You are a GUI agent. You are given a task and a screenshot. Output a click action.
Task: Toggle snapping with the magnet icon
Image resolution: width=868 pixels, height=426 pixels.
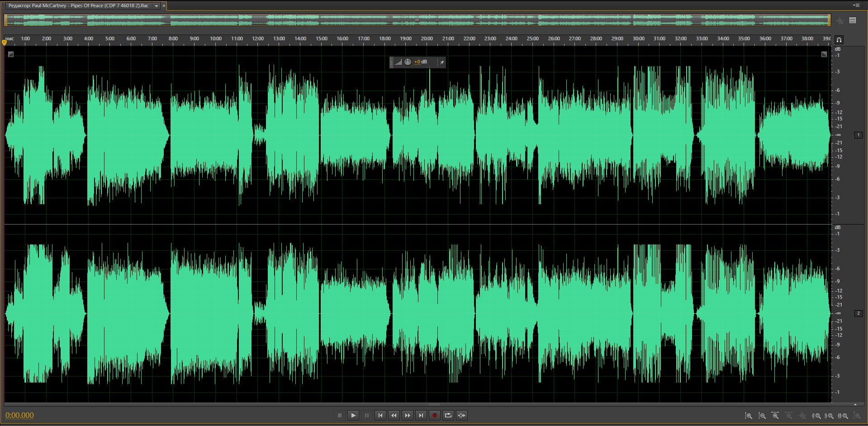point(839,40)
